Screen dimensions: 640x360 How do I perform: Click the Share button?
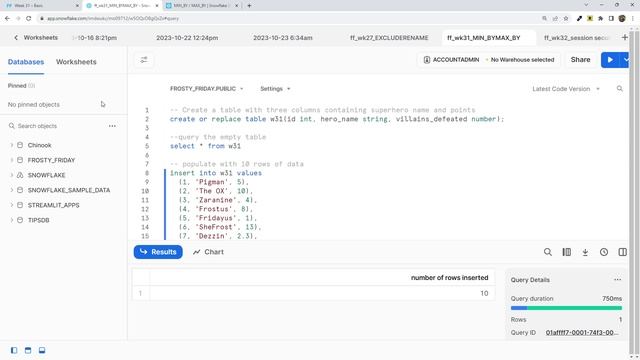pyautogui.click(x=580, y=60)
